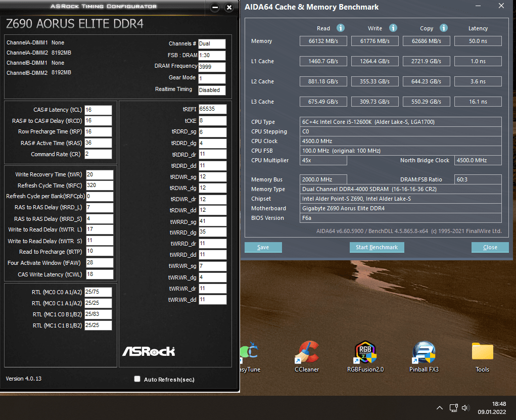
Task: Minimize the AIDA64 benchmark window
Action: (x=478, y=6)
